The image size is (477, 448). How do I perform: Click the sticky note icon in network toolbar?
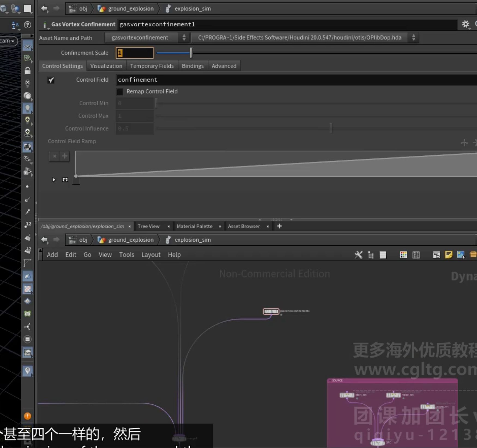point(449,255)
